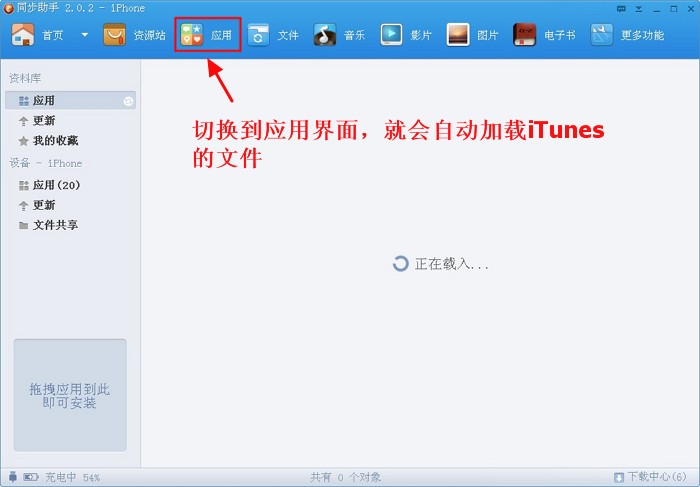Screen dimensions: 700x487
Task: Click the folder icon beside 文件共享
Action: pos(23,225)
